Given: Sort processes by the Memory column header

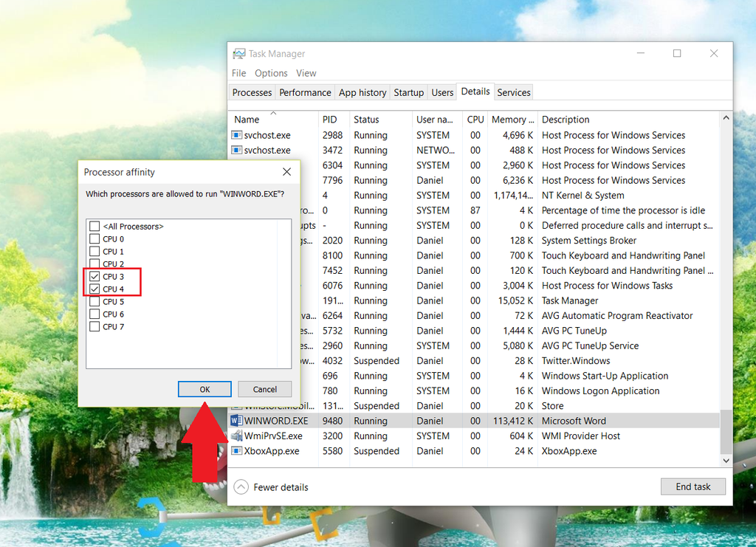Looking at the screenshot, I should [x=512, y=119].
